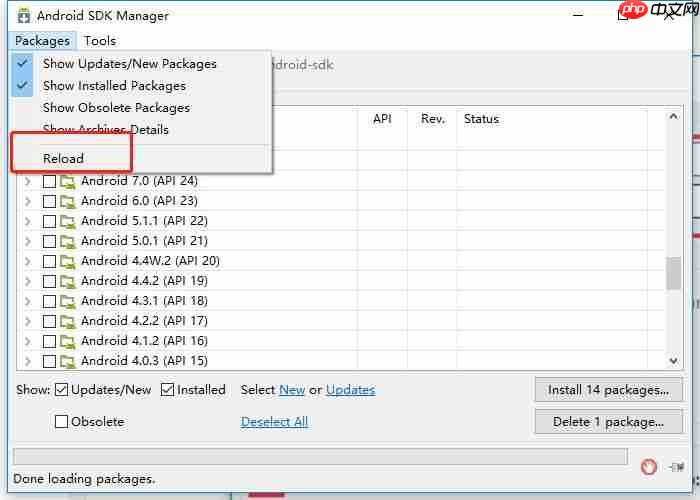Viewport: 700px width, 500px height.
Task: Expand the Android 7.0 (API 24) tree node
Action: (x=28, y=182)
